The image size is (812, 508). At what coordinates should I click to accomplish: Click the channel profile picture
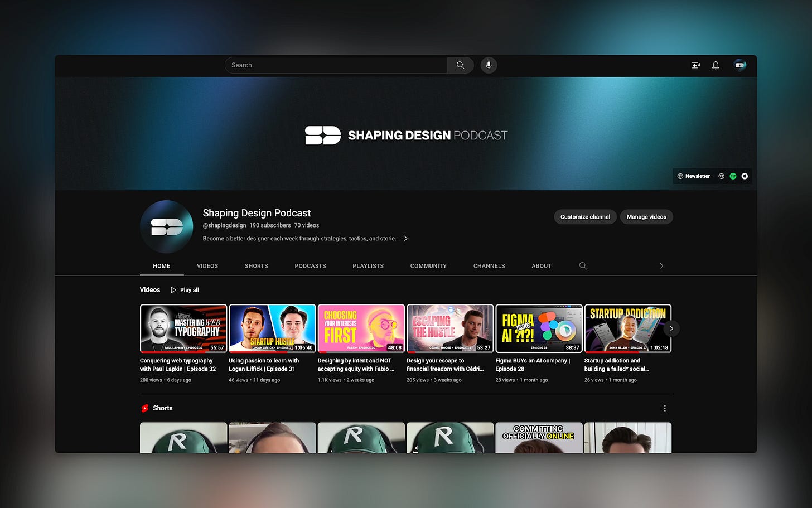167,227
